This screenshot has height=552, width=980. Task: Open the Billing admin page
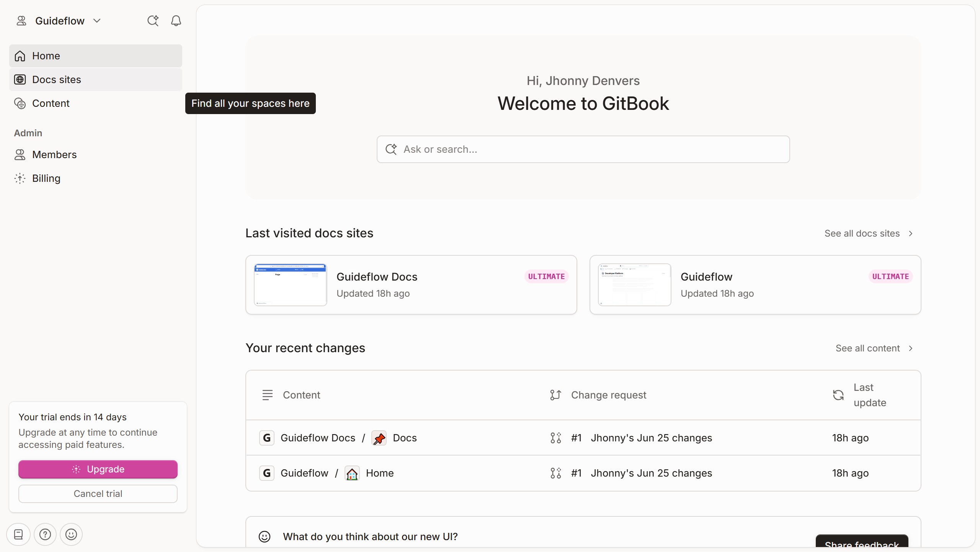click(96, 178)
